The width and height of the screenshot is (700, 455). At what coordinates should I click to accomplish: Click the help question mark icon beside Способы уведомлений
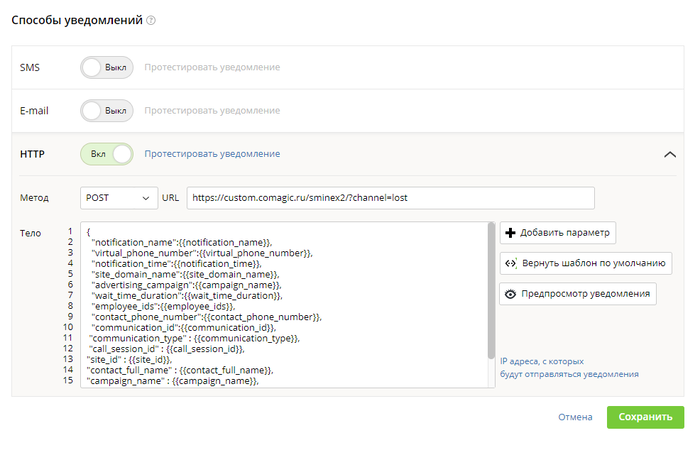pos(151,21)
